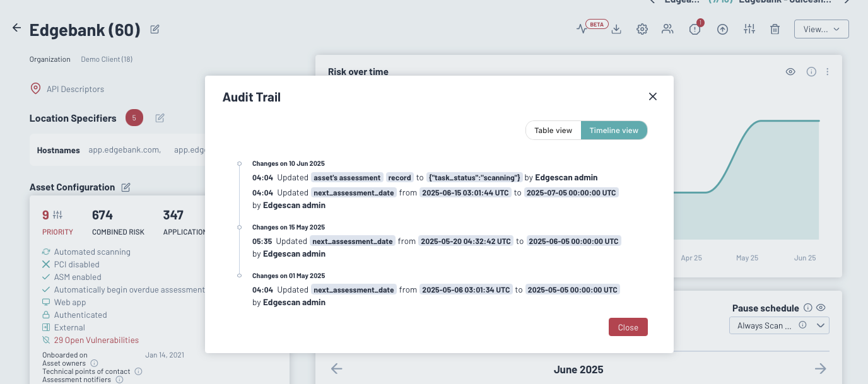Click the API Descriptors label
868x384 pixels.
click(75, 90)
